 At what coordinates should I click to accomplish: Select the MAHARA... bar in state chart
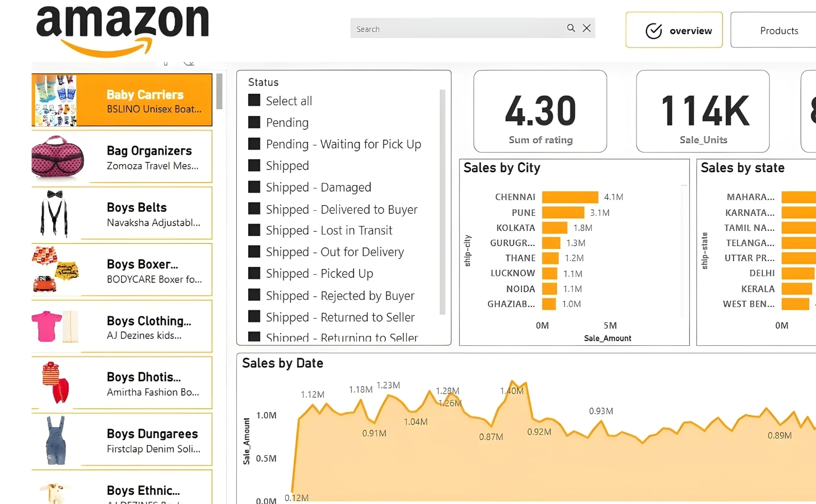pyautogui.click(x=798, y=197)
